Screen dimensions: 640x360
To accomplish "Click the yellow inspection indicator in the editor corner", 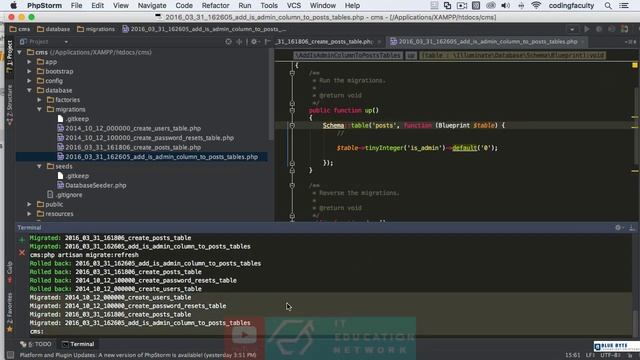I will 635,65.
